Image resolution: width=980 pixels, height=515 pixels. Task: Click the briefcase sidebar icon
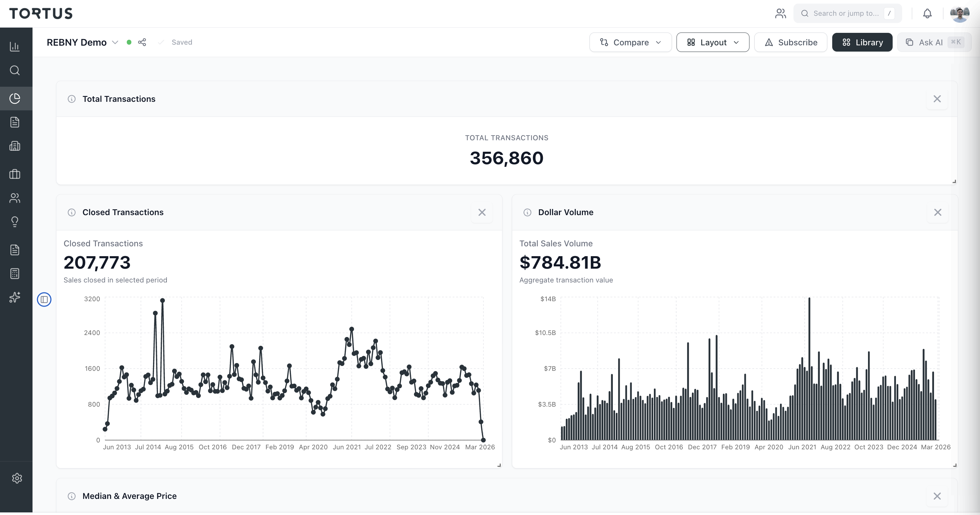coord(14,174)
